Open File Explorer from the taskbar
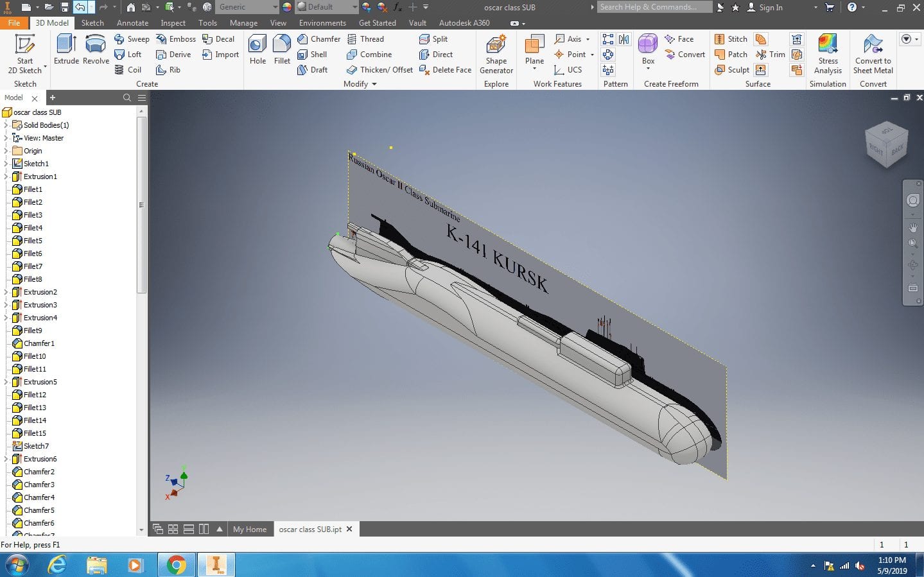924x577 pixels. [96, 565]
